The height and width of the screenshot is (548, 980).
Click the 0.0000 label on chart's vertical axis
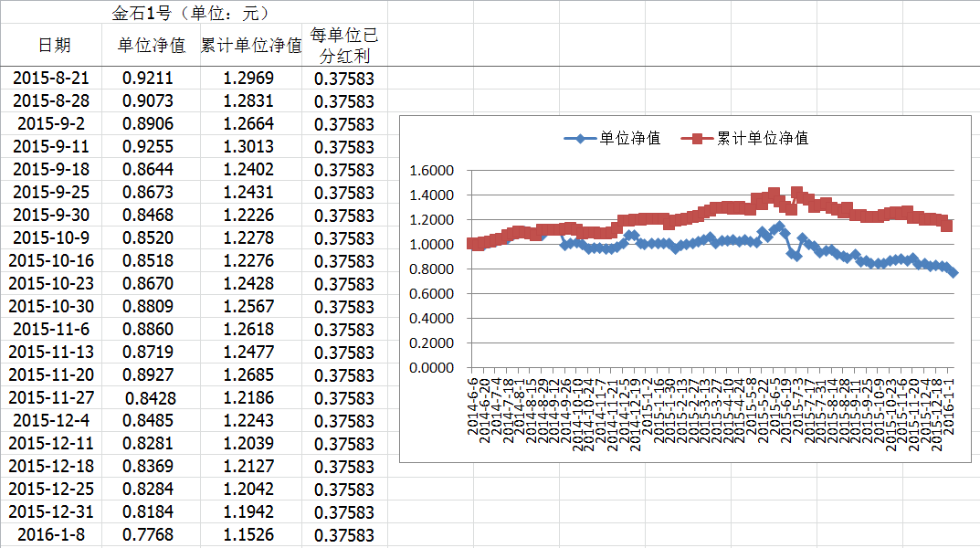pyautogui.click(x=432, y=368)
